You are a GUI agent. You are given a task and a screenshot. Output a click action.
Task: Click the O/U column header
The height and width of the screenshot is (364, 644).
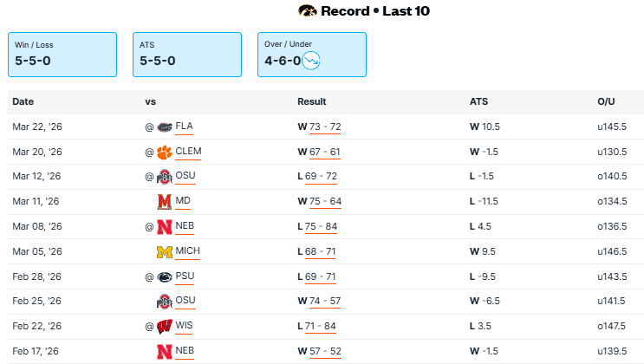coord(606,101)
